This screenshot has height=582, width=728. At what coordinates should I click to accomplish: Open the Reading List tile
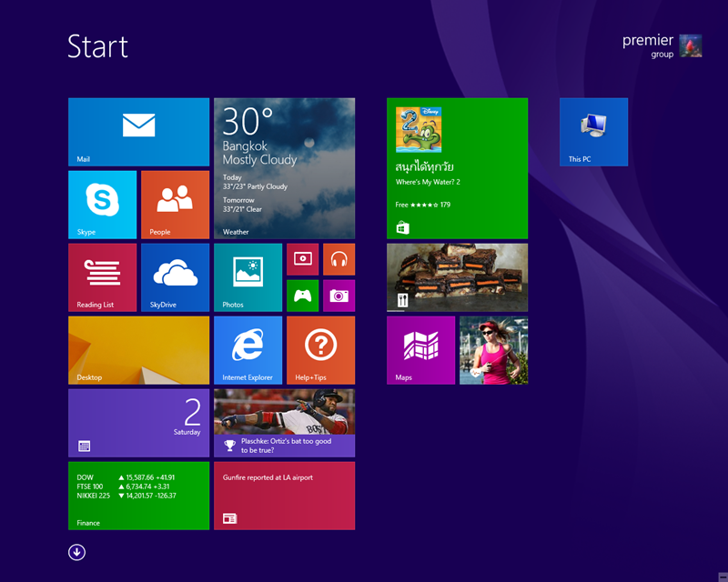click(x=102, y=277)
